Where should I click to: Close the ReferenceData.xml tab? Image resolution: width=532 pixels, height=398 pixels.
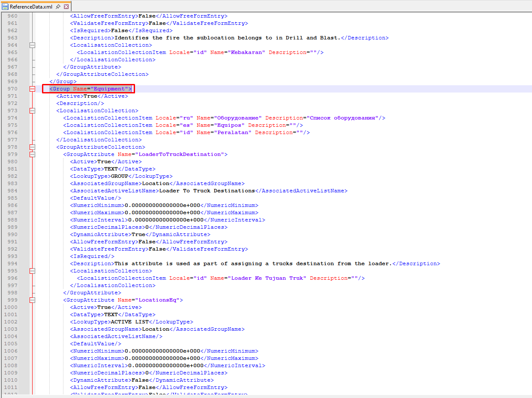[66, 7]
